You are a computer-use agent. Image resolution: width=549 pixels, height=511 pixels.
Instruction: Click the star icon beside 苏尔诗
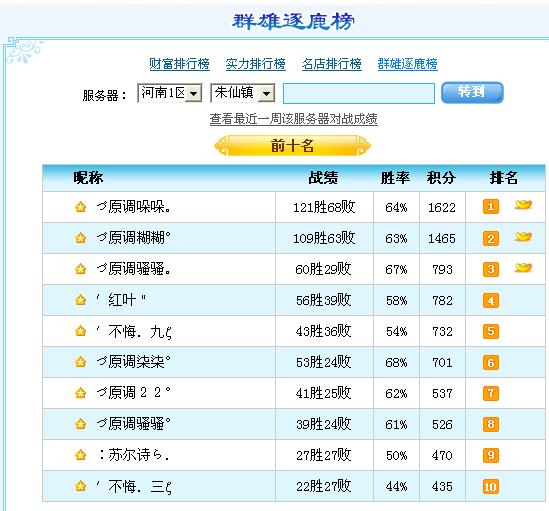coord(81,455)
